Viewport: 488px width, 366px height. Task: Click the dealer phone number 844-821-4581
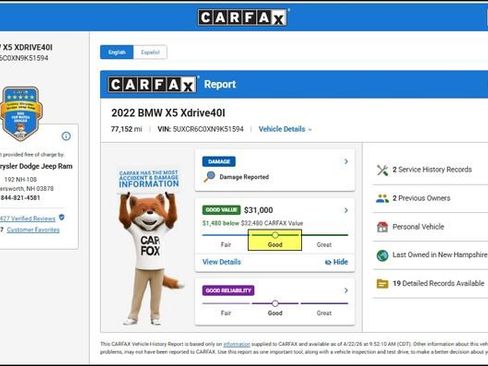tap(20, 198)
